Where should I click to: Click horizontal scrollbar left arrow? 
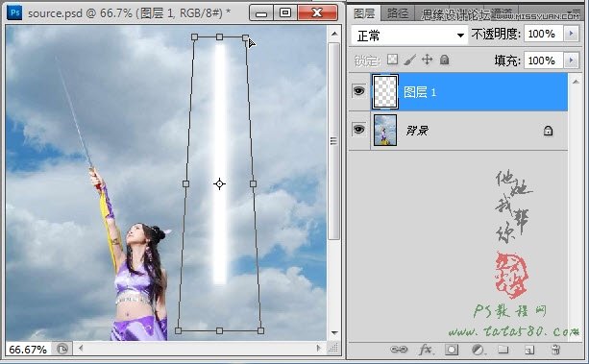81,349
